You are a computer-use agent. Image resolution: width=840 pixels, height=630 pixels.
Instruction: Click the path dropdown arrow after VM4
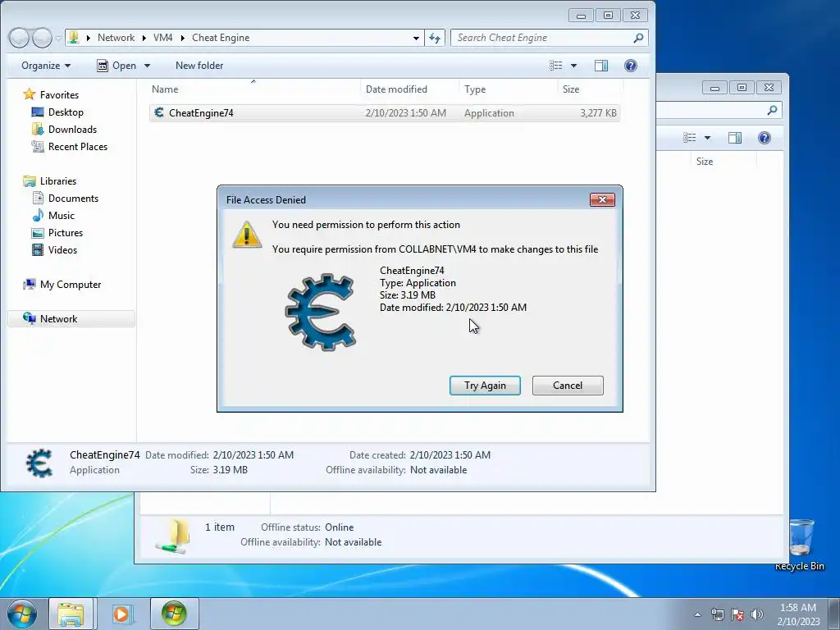(x=183, y=38)
